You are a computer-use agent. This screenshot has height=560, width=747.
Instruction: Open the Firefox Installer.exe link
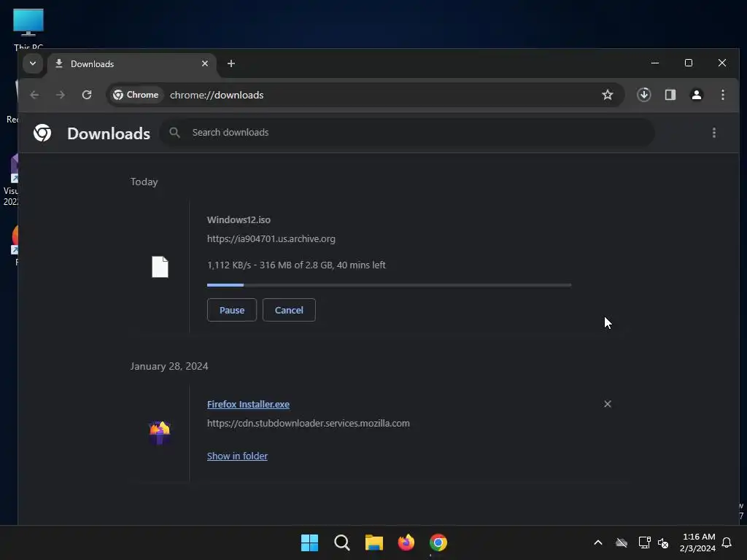pyautogui.click(x=248, y=404)
